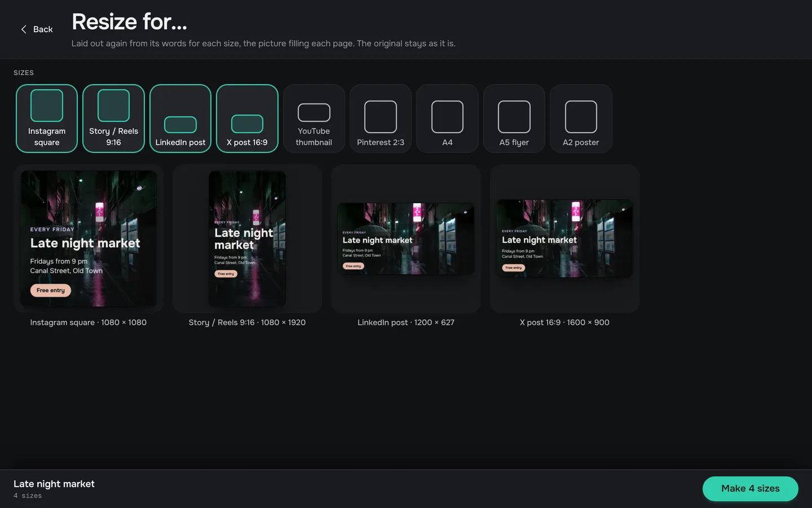Click the 'Resize for…' heading
The width and height of the screenshot is (812, 508).
(x=129, y=22)
